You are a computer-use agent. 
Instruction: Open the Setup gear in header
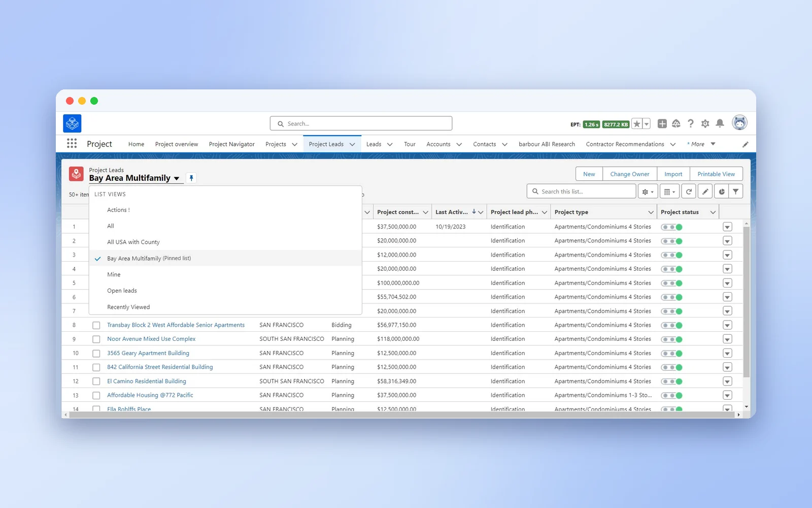tap(705, 123)
